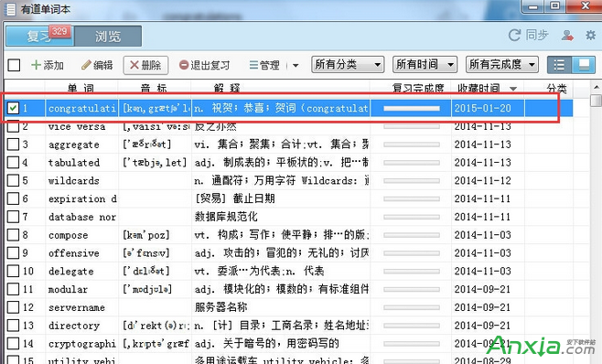Image resolution: width=602 pixels, height=364 pixels.
Task: Open the 所有时间 time dropdown
Action: (x=425, y=65)
